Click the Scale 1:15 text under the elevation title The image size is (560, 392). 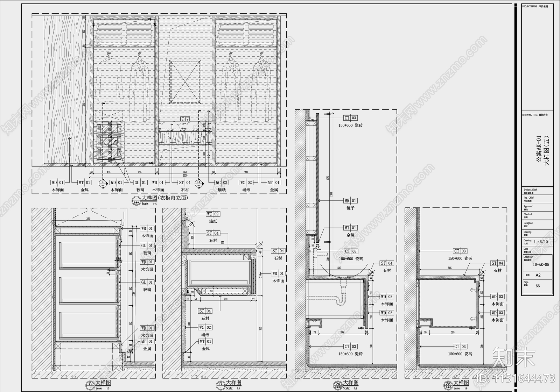pyautogui.click(x=149, y=204)
